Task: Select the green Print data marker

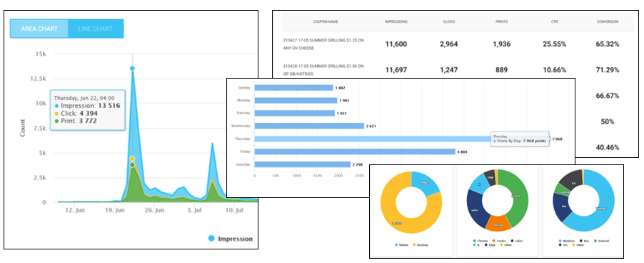Action: click(132, 165)
